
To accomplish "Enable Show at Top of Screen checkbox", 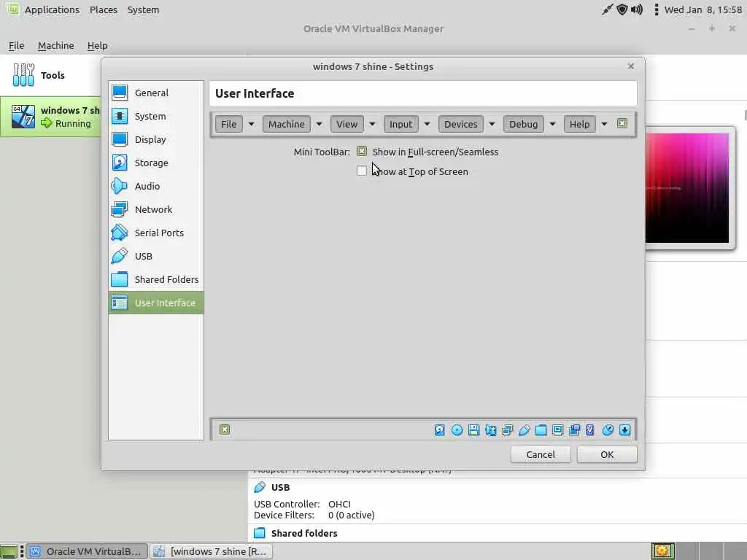I will click(x=362, y=171).
